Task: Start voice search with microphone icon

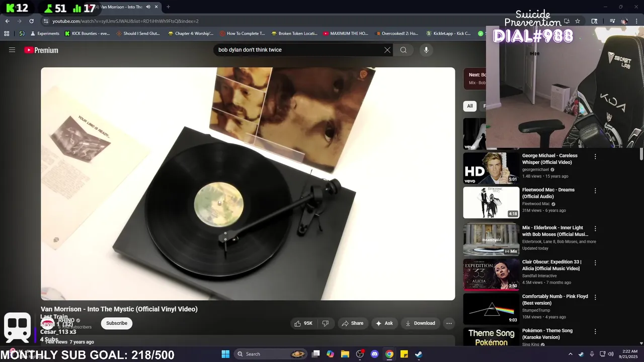Action: click(426, 50)
